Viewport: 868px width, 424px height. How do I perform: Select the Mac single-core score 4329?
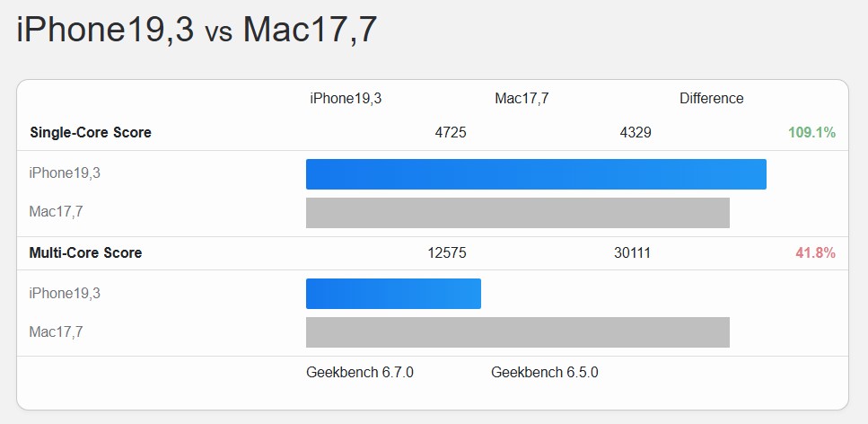636,133
